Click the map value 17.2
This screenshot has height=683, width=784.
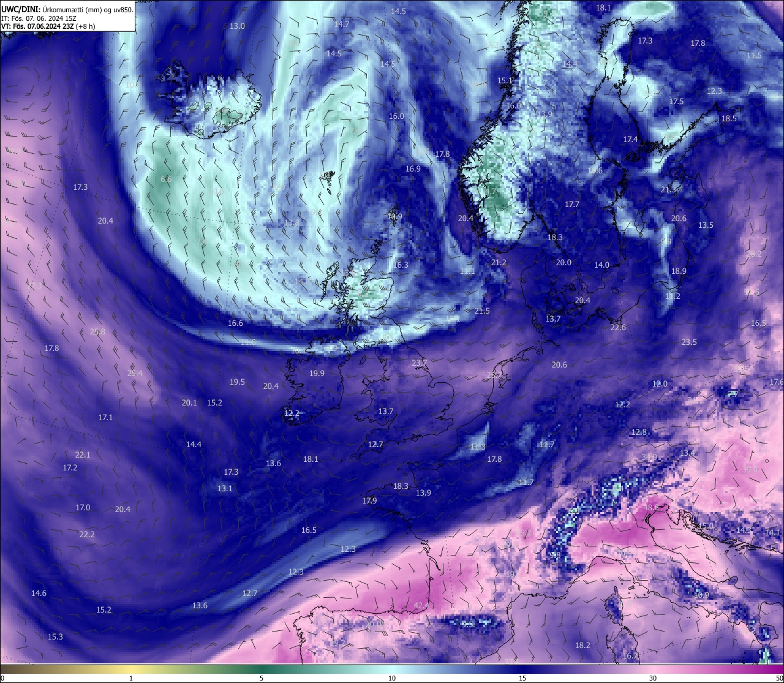(x=70, y=467)
